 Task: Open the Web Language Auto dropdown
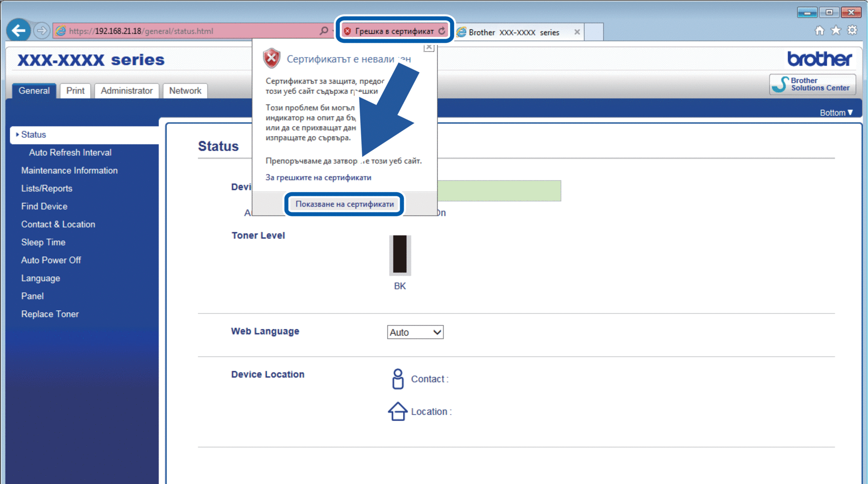tap(415, 332)
